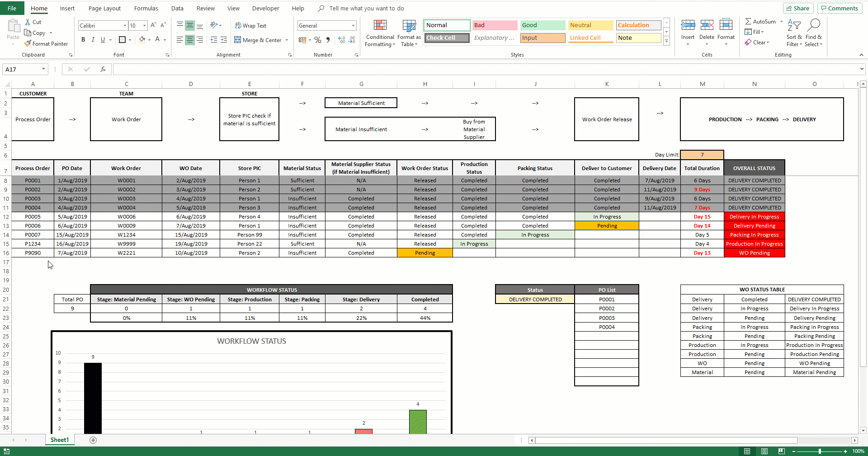
Task: Open the General number format dropdown
Action: (353, 26)
